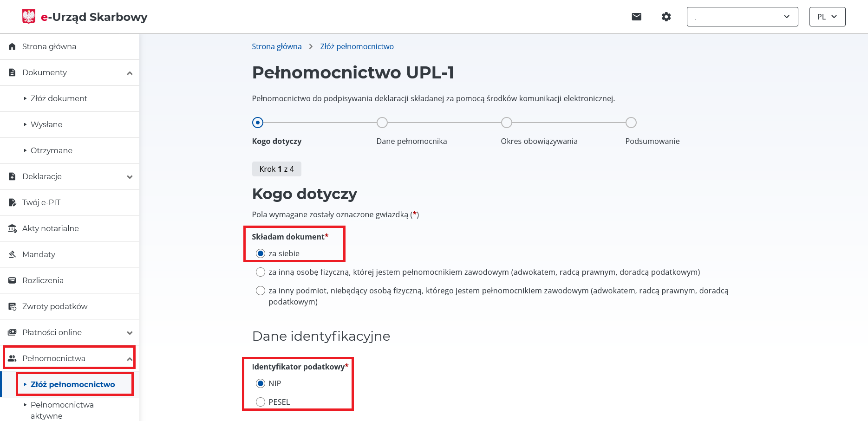Click the 'Dane pełnomocnika' step circle

382,123
